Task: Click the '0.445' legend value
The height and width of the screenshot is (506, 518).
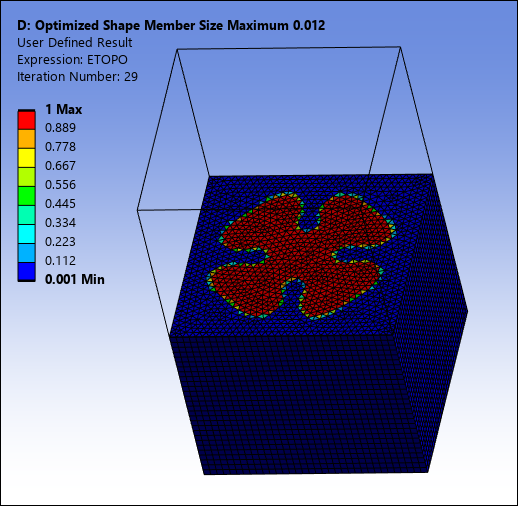Action: pos(60,204)
